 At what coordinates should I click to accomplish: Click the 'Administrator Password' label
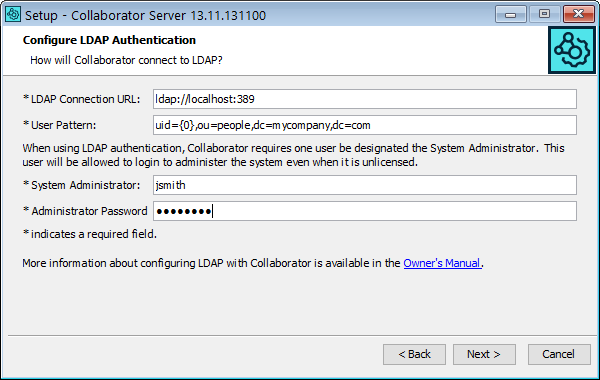coord(85,211)
